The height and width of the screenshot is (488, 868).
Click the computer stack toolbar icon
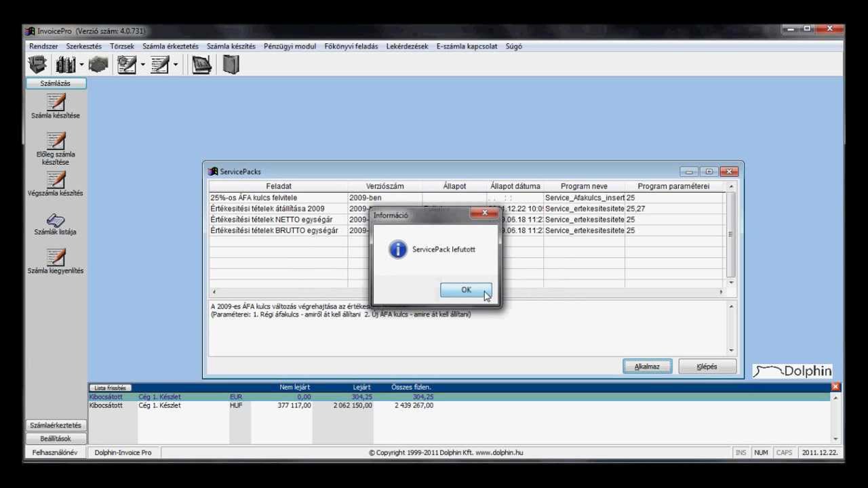(37, 64)
